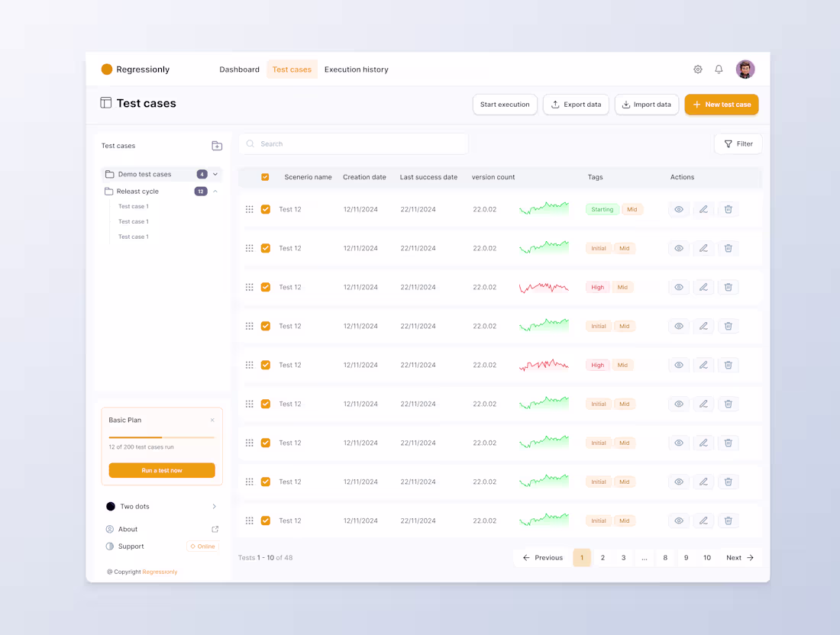Click Start execution button
840x635 pixels.
[505, 105]
